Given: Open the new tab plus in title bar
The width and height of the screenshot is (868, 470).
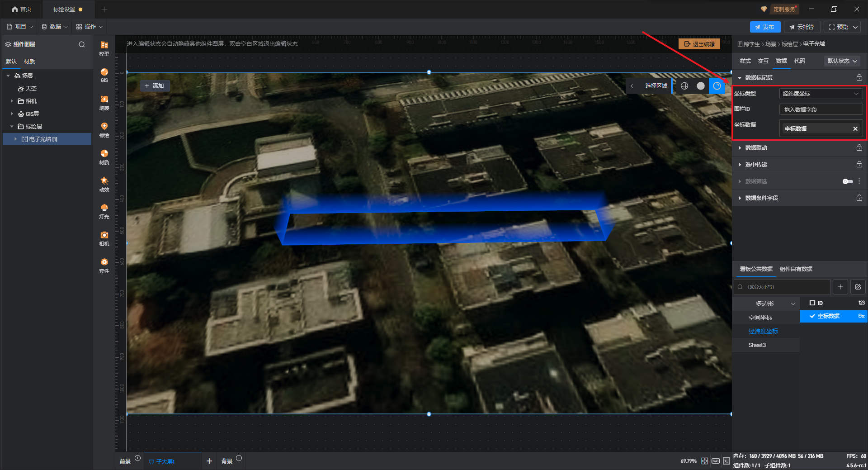Looking at the screenshot, I should pos(104,9).
